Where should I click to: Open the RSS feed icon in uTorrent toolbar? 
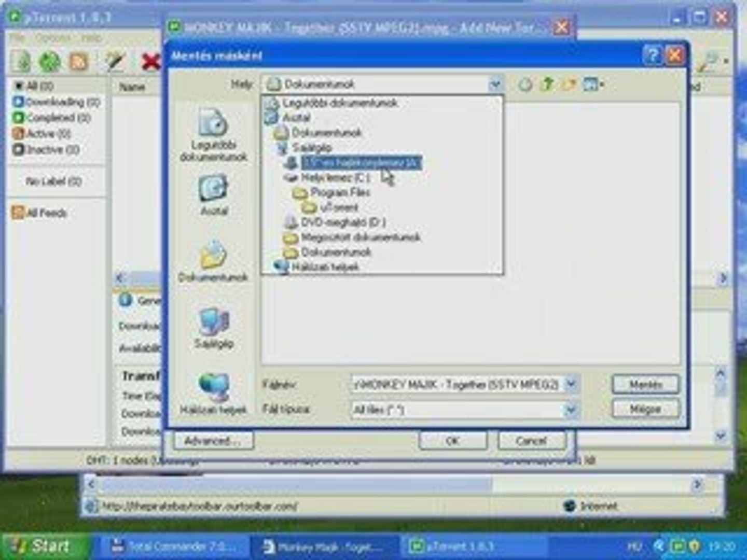(x=78, y=61)
